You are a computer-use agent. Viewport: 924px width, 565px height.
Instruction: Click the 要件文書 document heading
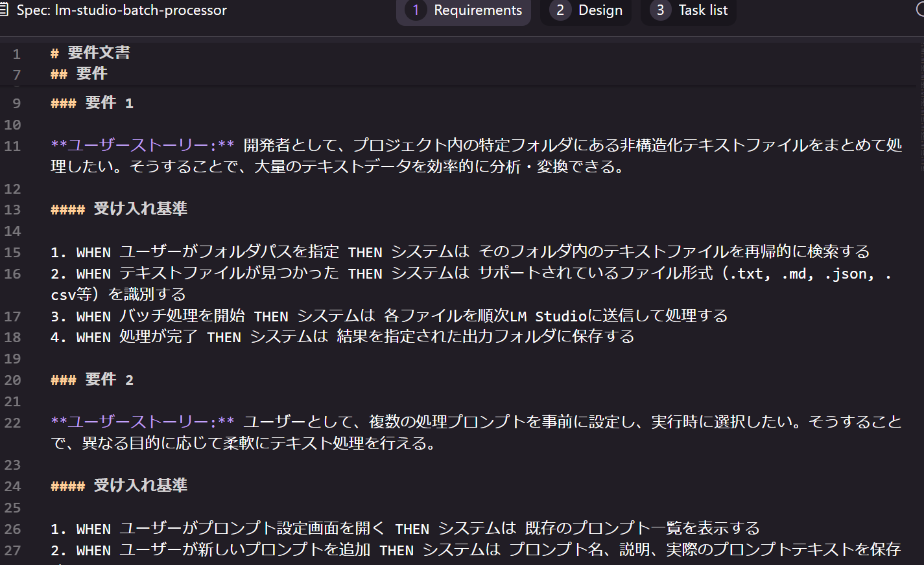[91, 52]
